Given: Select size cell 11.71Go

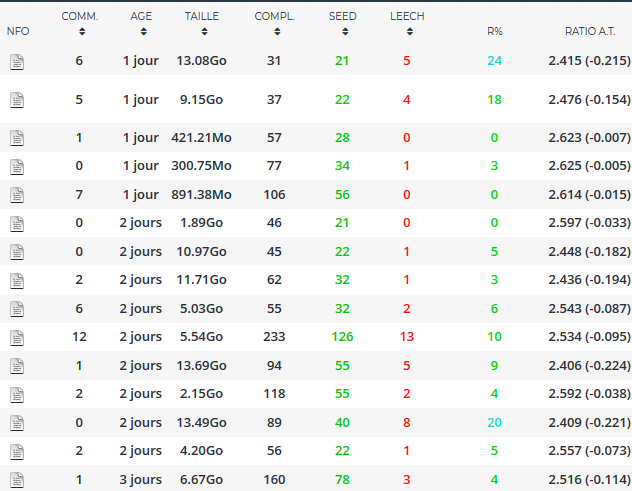Looking at the screenshot, I should point(202,279).
